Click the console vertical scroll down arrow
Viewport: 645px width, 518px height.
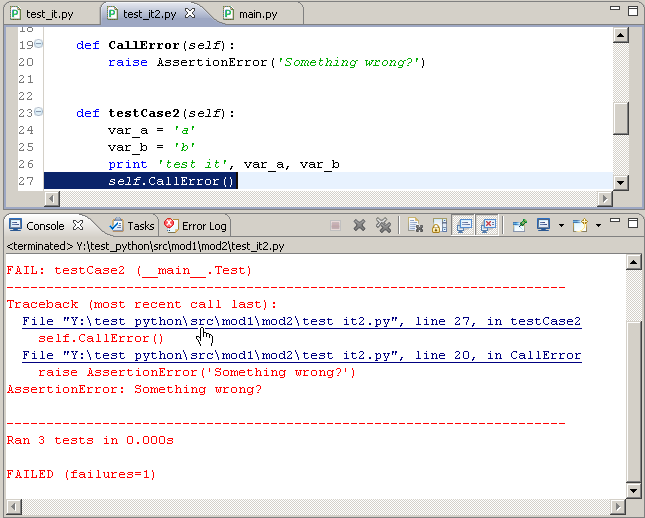(633, 490)
